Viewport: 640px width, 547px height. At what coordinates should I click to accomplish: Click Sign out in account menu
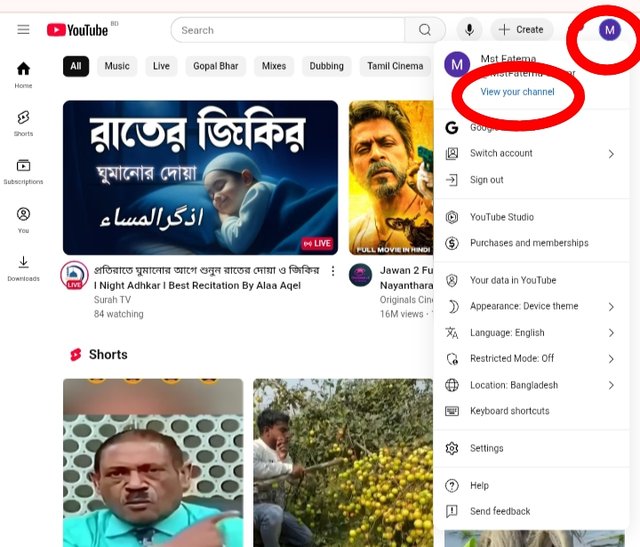click(531, 180)
